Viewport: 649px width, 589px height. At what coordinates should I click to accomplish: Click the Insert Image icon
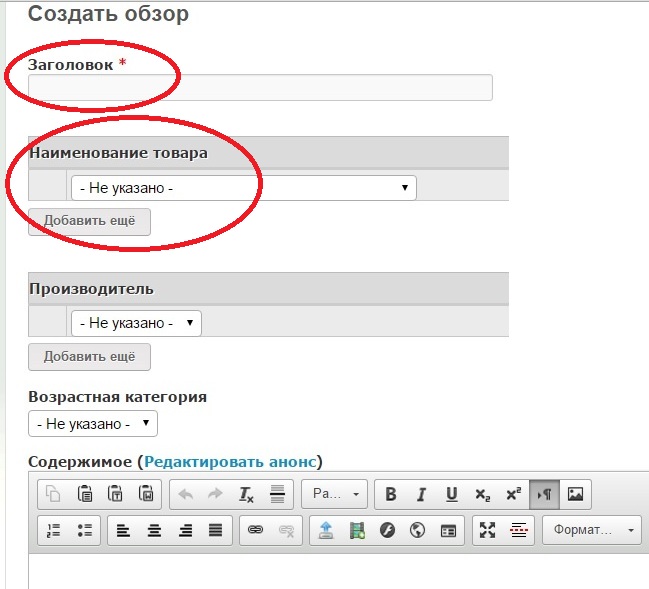pyautogui.click(x=575, y=494)
